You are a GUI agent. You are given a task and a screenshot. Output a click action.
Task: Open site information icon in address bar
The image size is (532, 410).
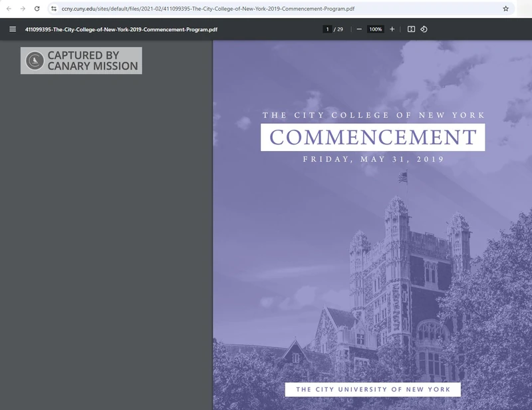pyautogui.click(x=54, y=9)
